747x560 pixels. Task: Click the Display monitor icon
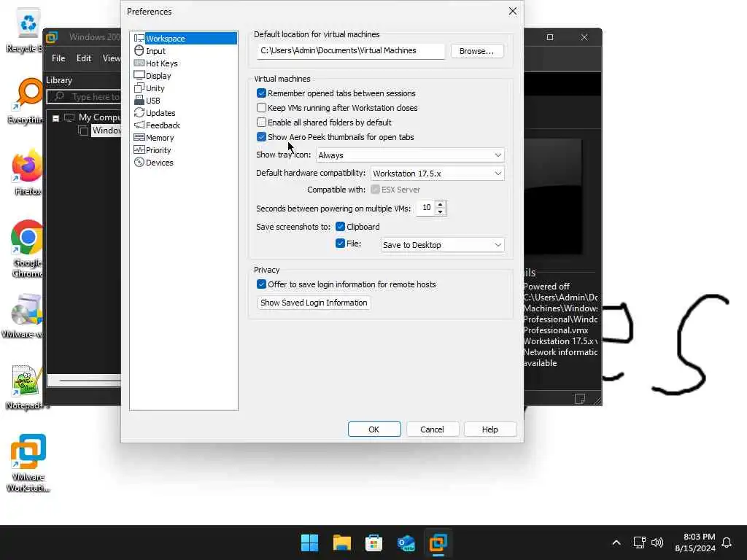pyautogui.click(x=139, y=75)
